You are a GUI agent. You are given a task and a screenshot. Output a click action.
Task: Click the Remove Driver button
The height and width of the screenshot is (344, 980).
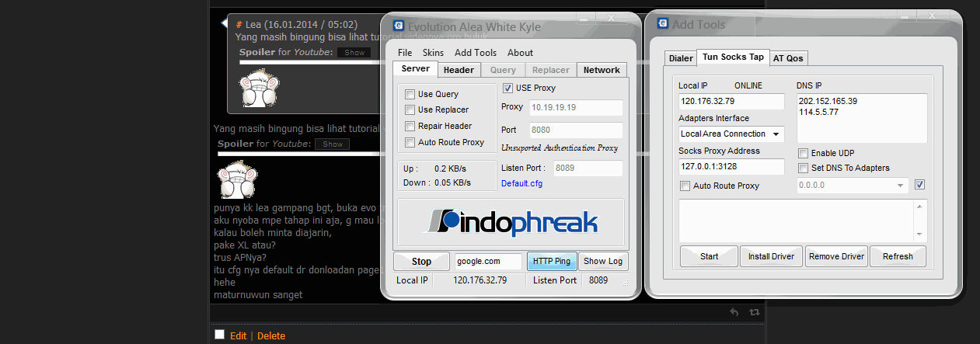[836, 256]
